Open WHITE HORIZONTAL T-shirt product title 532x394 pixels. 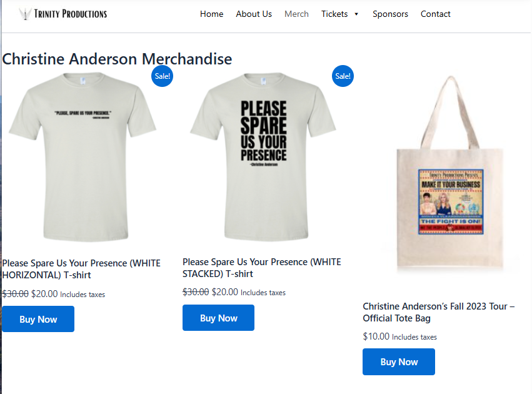coord(81,269)
